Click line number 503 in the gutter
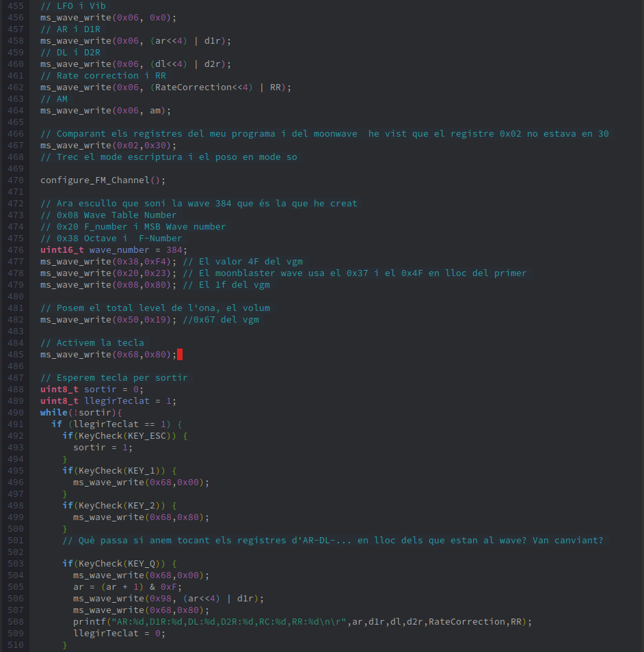The width and height of the screenshot is (644, 652). click(x=16, y=565)
